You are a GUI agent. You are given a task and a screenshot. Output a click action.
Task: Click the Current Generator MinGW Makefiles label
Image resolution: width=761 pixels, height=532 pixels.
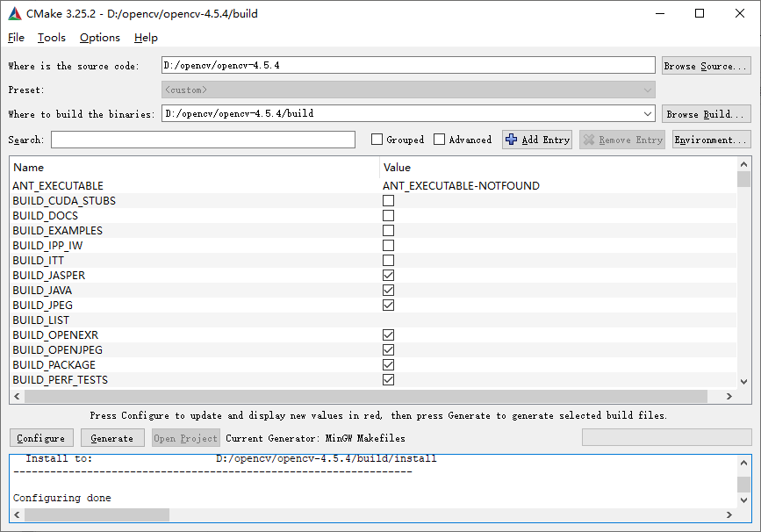point(315,438)
